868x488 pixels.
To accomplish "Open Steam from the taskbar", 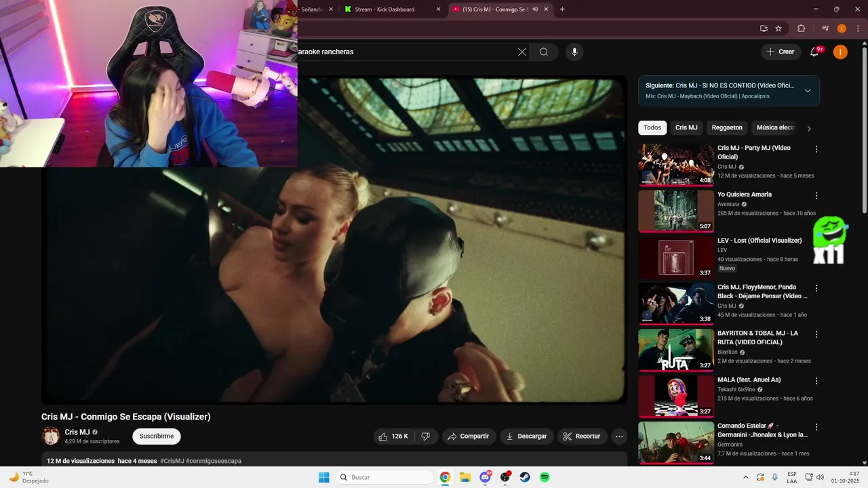I will click(x=525, y=477).
